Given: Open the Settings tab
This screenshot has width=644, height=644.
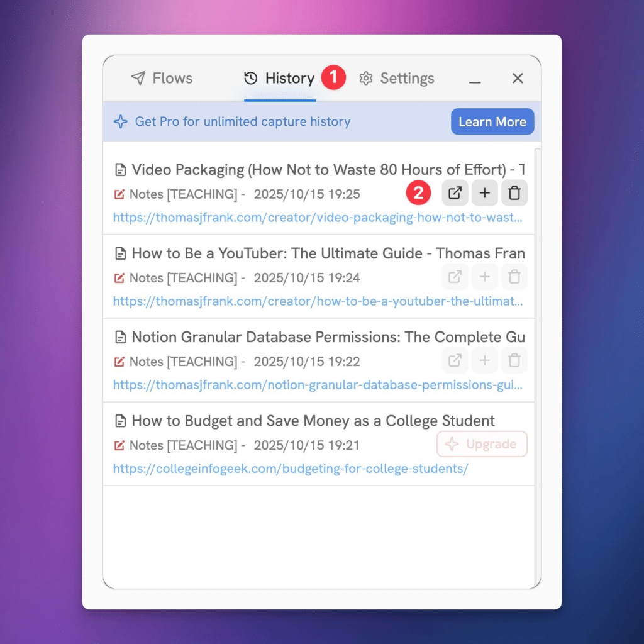Looking at the screenshot, I should (397, 79).
